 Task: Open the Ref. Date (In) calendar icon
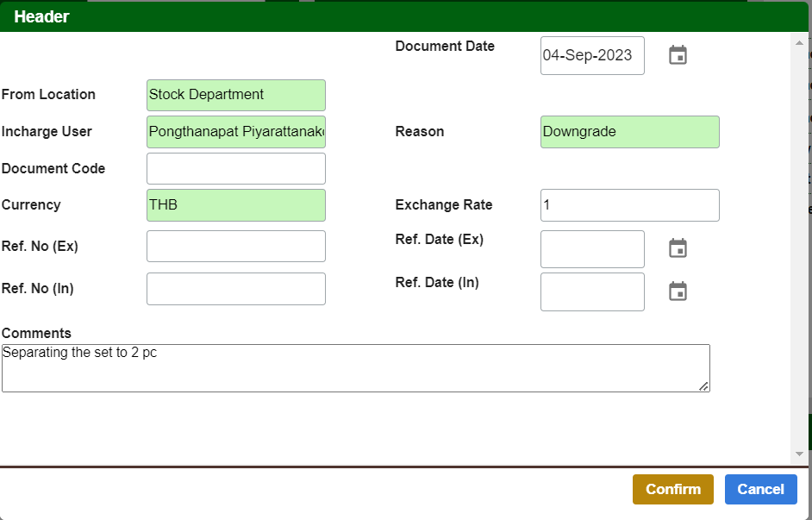pos(678,291)
